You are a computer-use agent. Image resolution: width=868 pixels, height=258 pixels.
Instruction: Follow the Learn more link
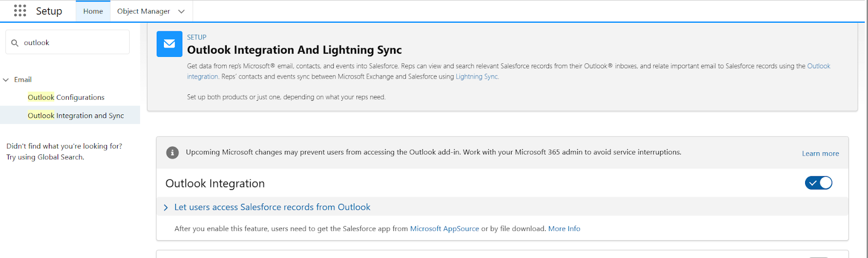(x=820, y=153)
